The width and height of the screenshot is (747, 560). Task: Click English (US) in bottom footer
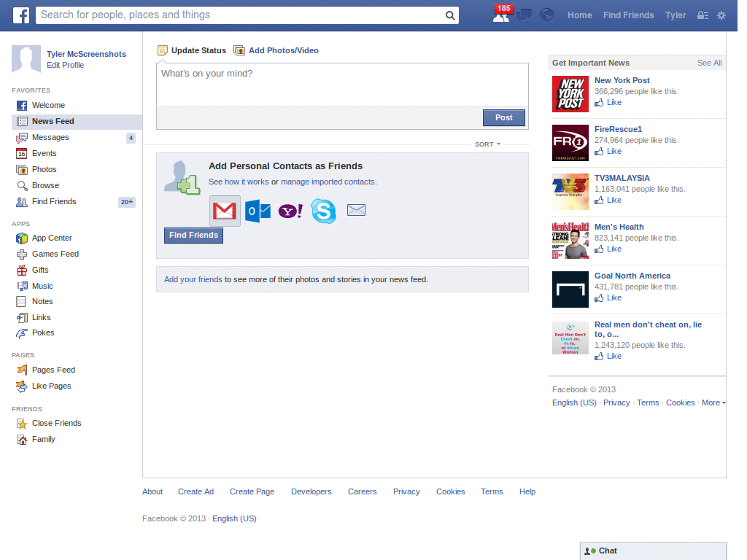(234, 519)
